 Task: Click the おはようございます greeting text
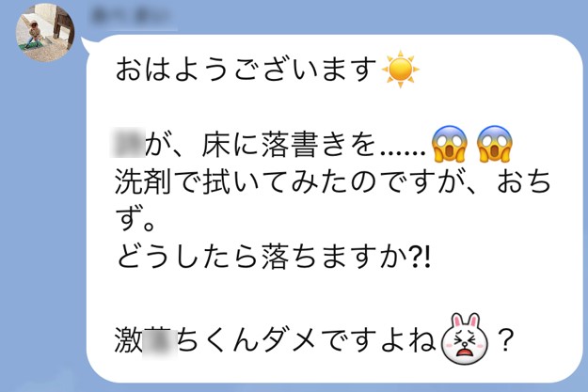click(x=246, y=70)
